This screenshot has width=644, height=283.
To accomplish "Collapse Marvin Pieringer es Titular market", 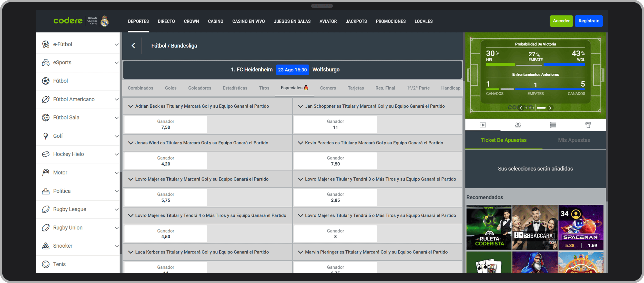I will pyautogui.click(x=301, y=252).
